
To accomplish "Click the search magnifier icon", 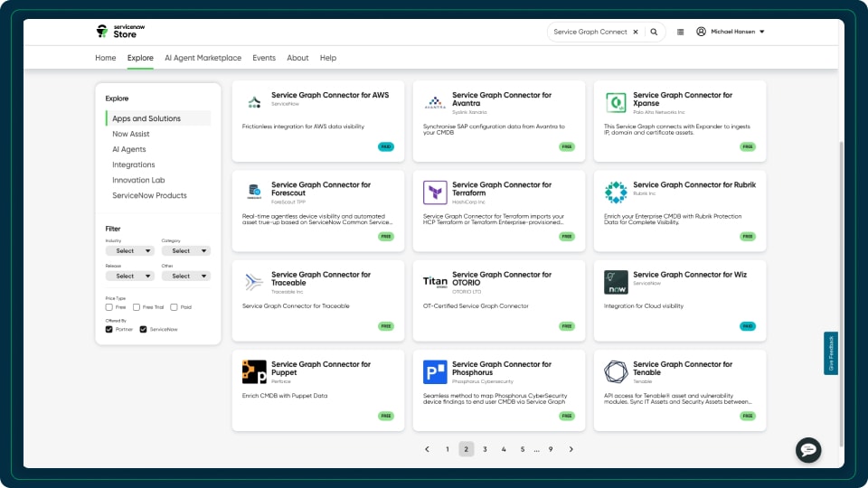I will 654,33.
